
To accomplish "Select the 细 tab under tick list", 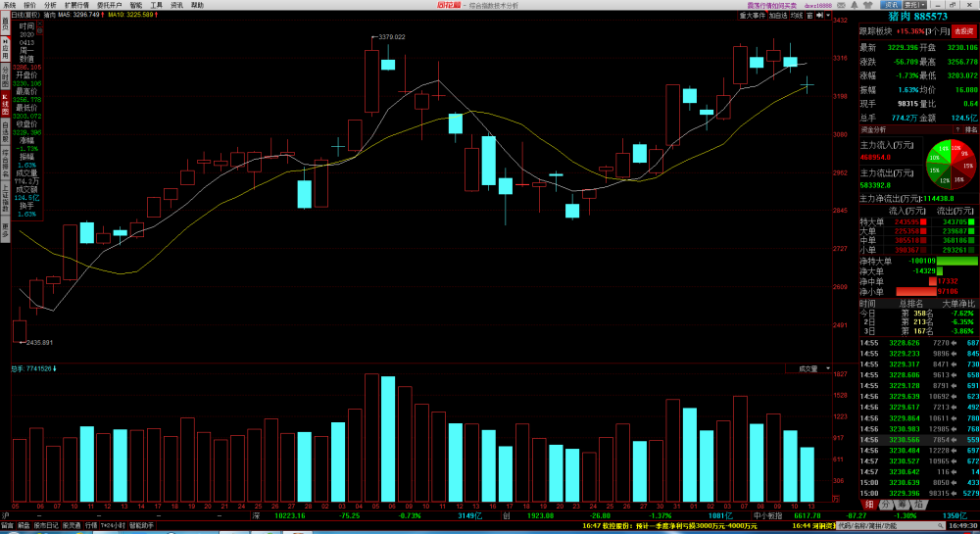I will [868, 505].
